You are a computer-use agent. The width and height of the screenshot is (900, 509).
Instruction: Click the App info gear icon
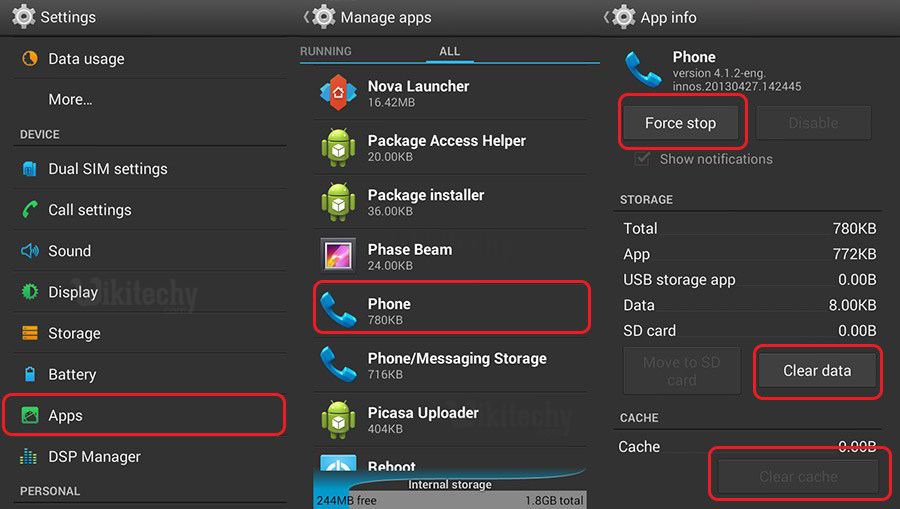(x=623, y=17)
